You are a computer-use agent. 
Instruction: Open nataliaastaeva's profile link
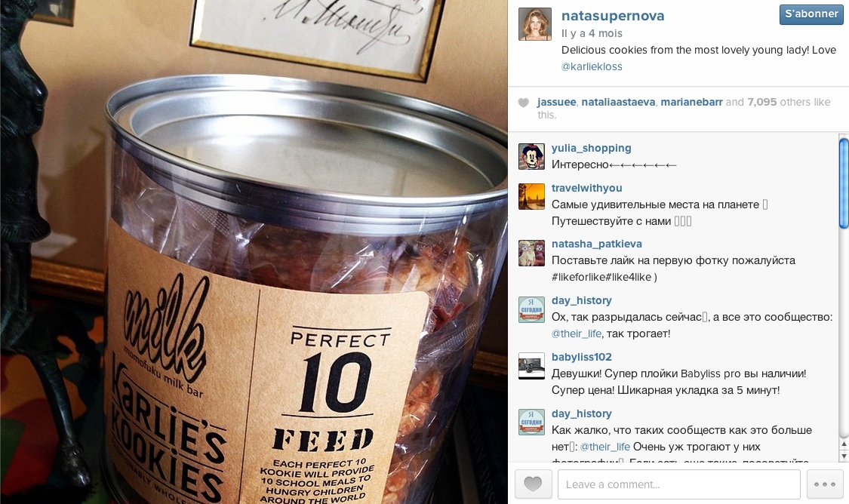[x=618, y=102]
